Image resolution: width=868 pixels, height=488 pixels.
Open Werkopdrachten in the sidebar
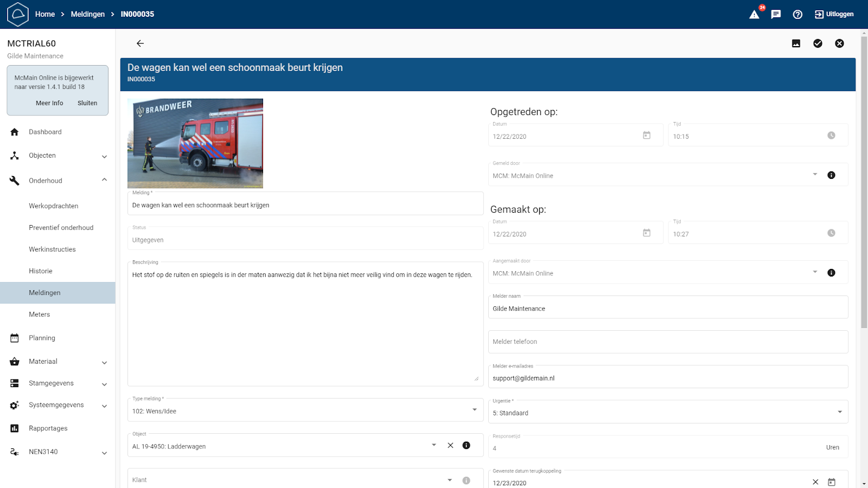coord(54,206)
